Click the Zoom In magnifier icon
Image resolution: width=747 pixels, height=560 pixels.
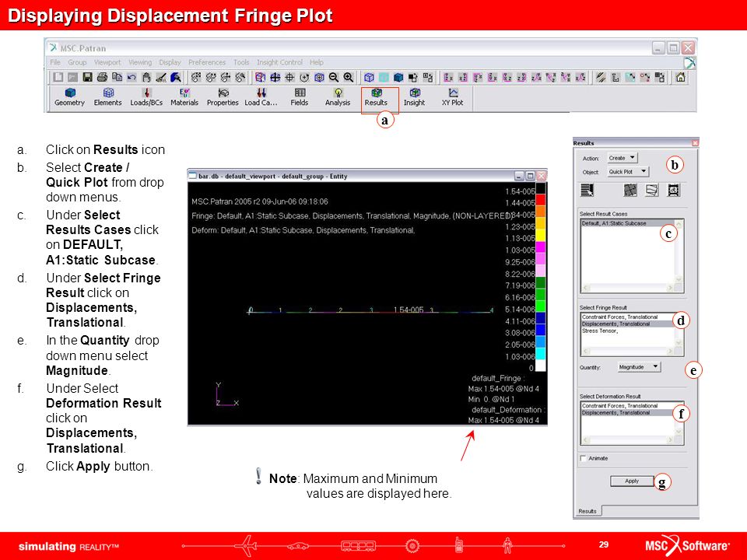(x=349, y=77)
